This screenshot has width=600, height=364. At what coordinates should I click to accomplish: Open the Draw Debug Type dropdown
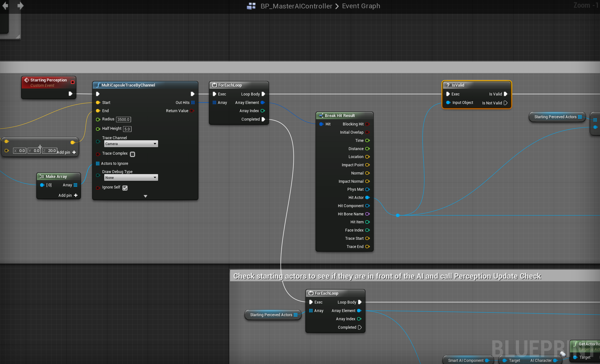pos(131,177)
